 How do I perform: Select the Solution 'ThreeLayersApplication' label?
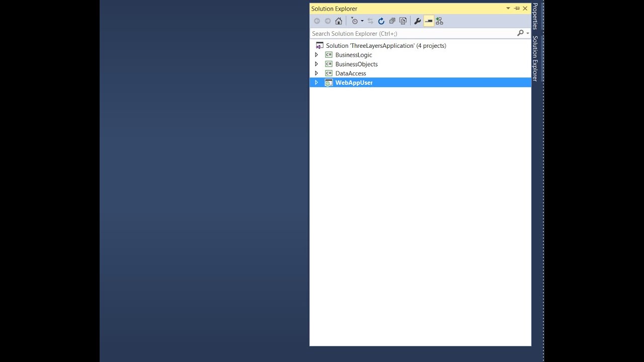click(386, 46)
